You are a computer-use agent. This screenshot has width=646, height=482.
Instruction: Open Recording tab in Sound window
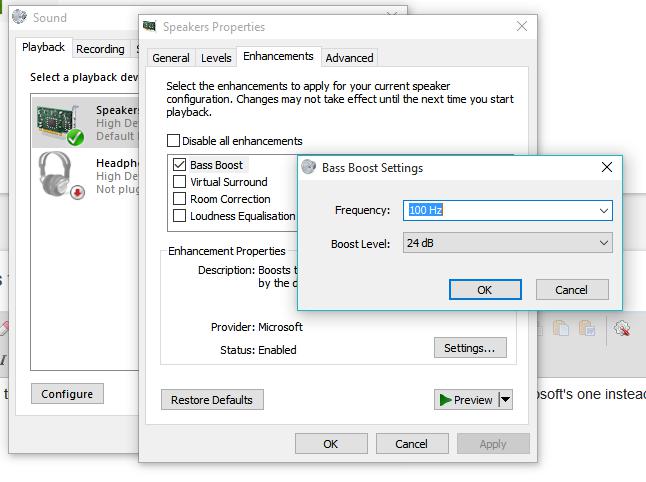[x=100, y=49]
